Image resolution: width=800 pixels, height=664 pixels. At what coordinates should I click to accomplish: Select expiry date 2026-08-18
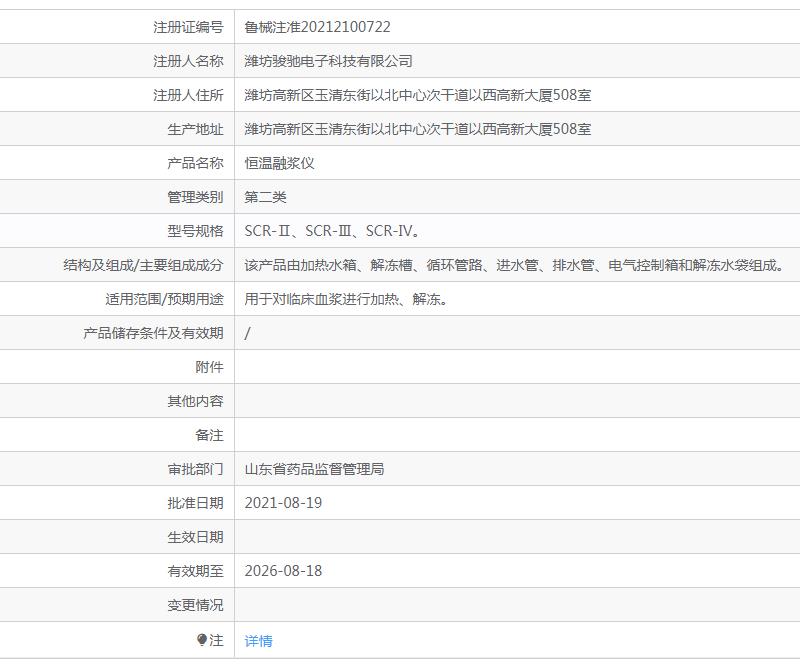283,571
